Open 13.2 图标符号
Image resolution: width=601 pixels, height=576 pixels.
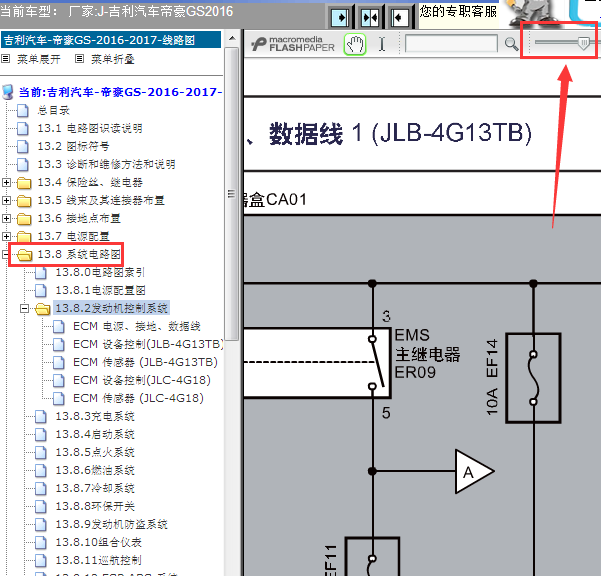[x=73, y=146]
